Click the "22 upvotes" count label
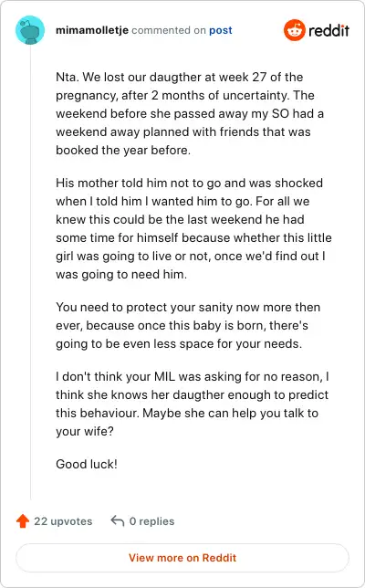Image resolution: width=365 pixels, height=588 pixels. pyautogui.click(x=63, y=521)
